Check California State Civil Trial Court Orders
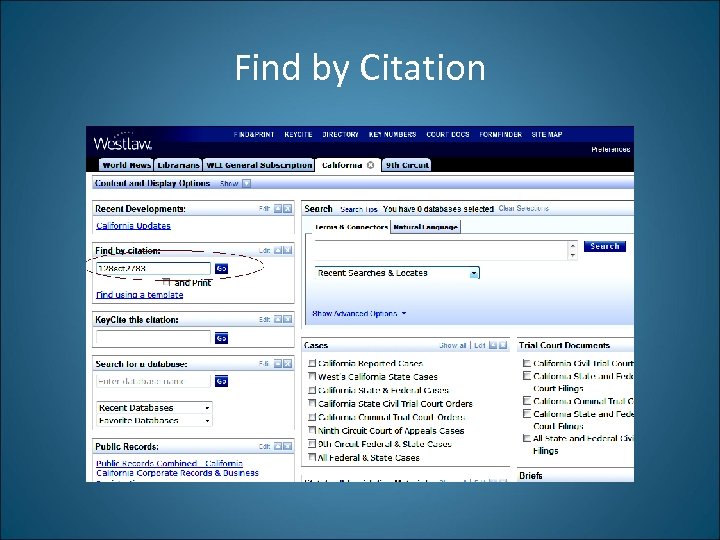The width and height of the screenshot is (720, 540). coord(312,403)
